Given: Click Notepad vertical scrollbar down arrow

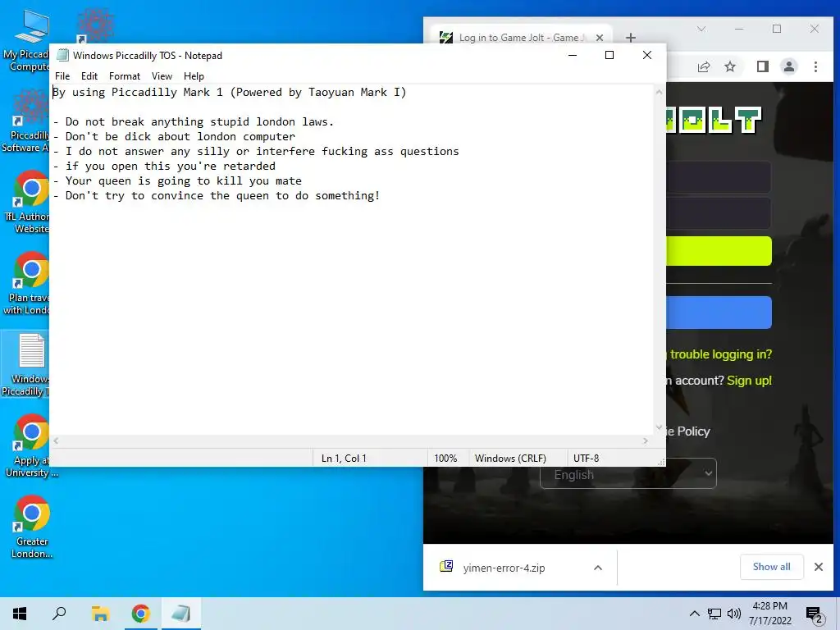Looking at the screenshot, I should (659, 427).
